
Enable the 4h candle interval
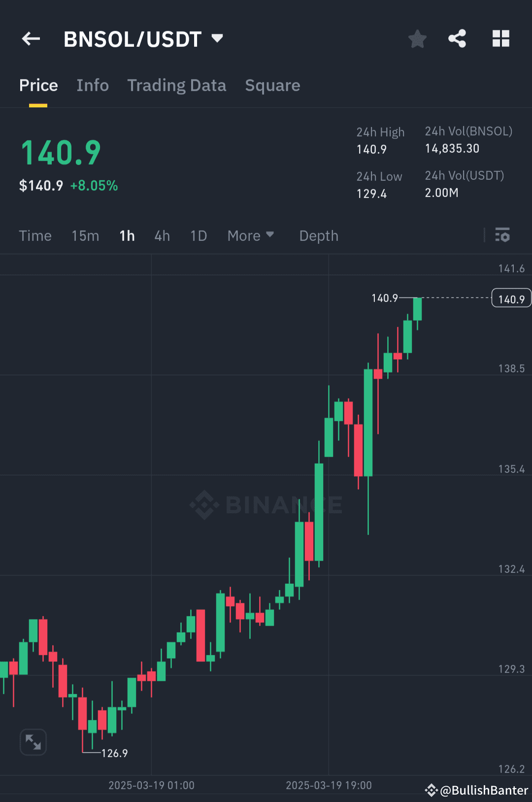pyautogui.click(x=162, y=236)
